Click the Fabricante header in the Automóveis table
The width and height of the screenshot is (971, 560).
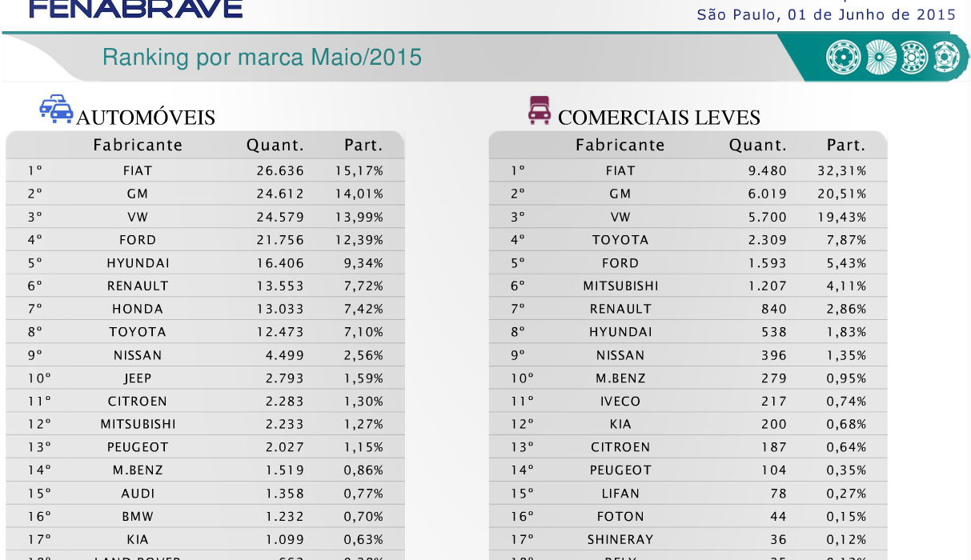tap(138, 146)
